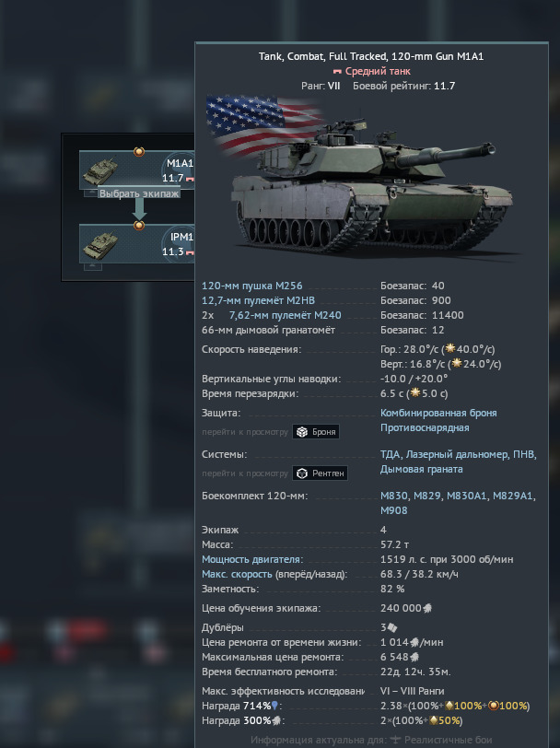
Task: Click the Противоснарядная armor type link
Action: 425,428
